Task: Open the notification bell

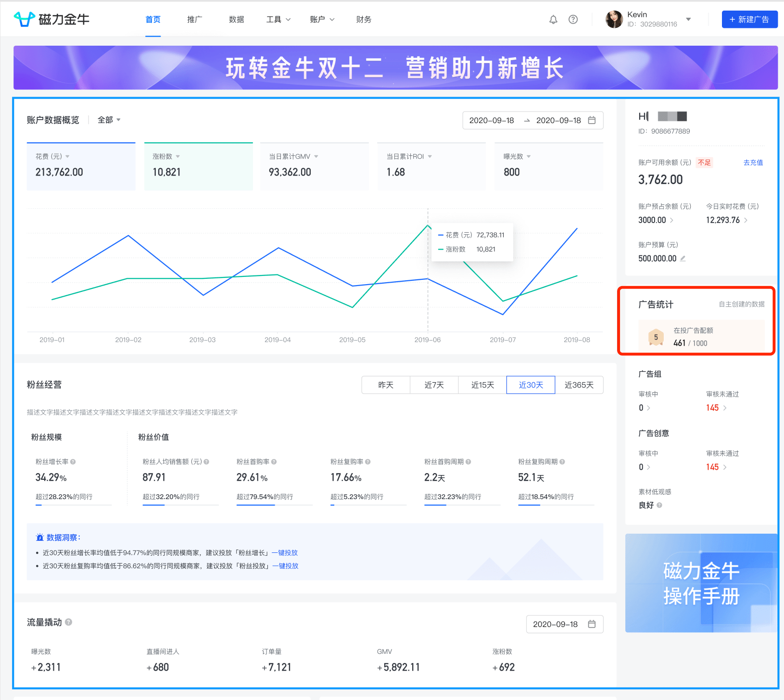Action: [x=553, y=20]
